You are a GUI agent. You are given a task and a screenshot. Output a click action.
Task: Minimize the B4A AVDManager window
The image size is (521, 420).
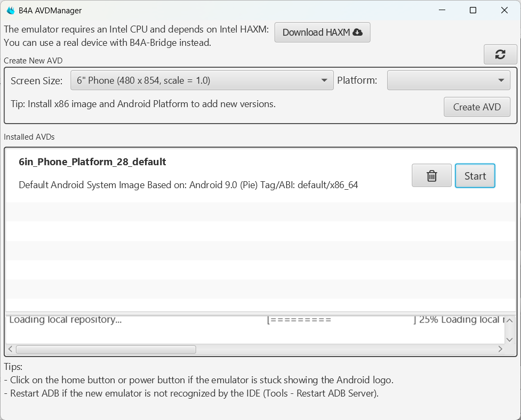click(x=442, y=10)
